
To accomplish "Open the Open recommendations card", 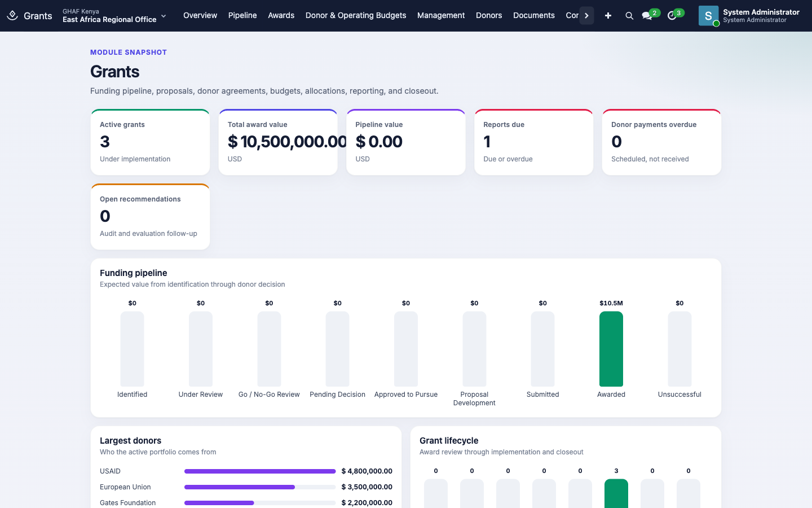I will click(150, 217).
